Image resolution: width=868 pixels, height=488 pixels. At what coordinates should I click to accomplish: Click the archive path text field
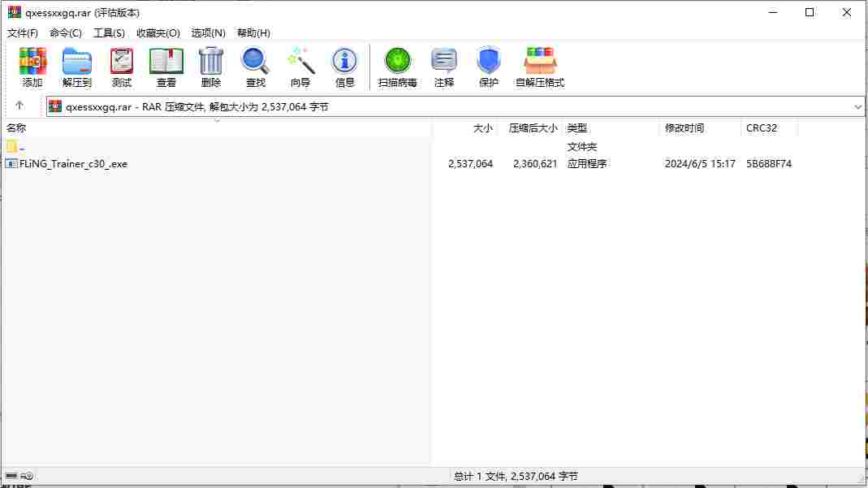[x=454, y=106]
